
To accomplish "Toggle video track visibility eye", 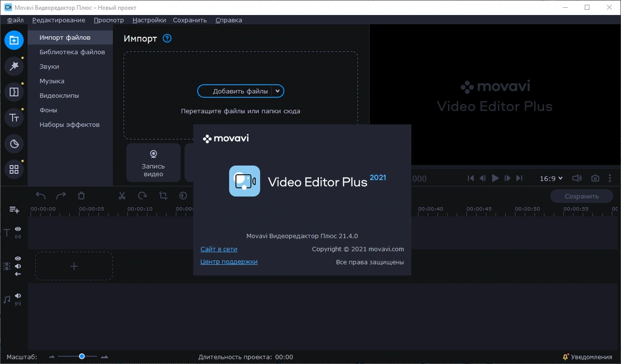I will click(18, 258).
